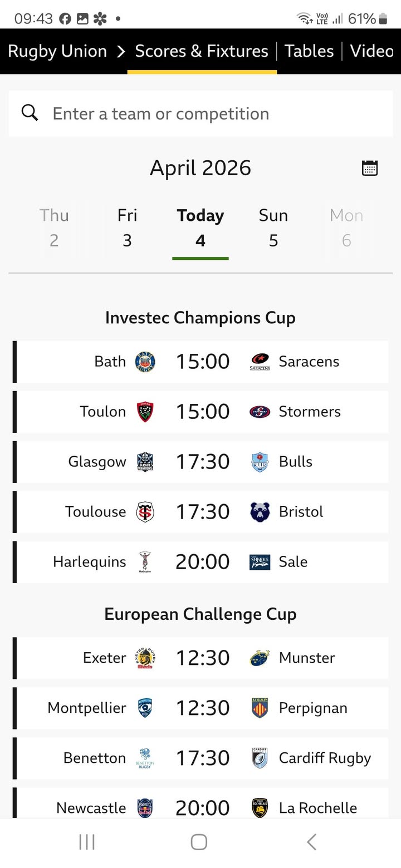Open the calendar date picker icon

370,168
